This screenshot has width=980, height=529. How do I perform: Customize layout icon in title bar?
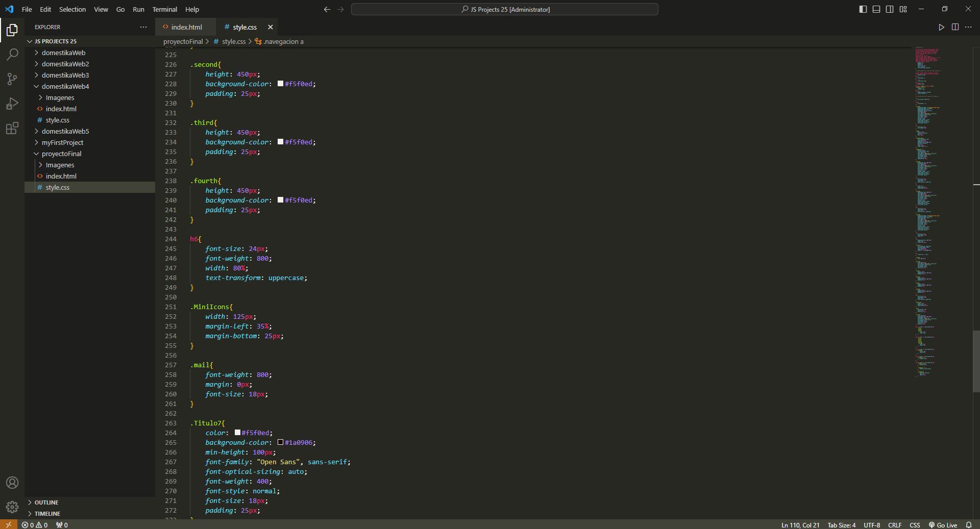[x=903, y=9]
